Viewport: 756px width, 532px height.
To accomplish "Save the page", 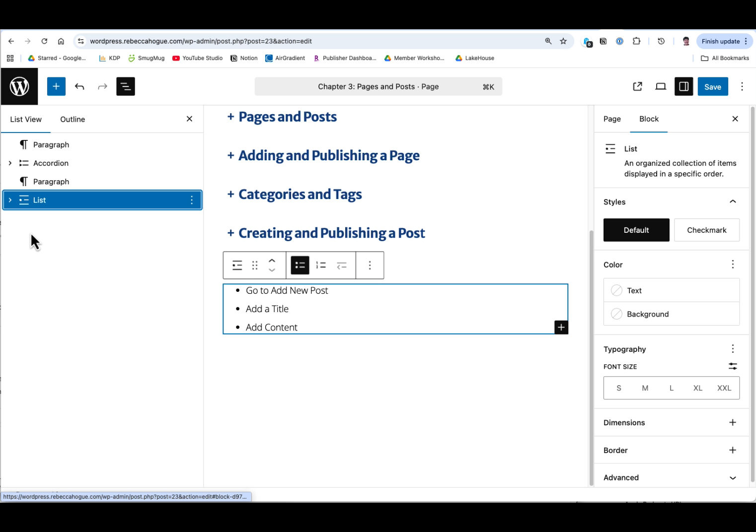I will click(713, 86).
